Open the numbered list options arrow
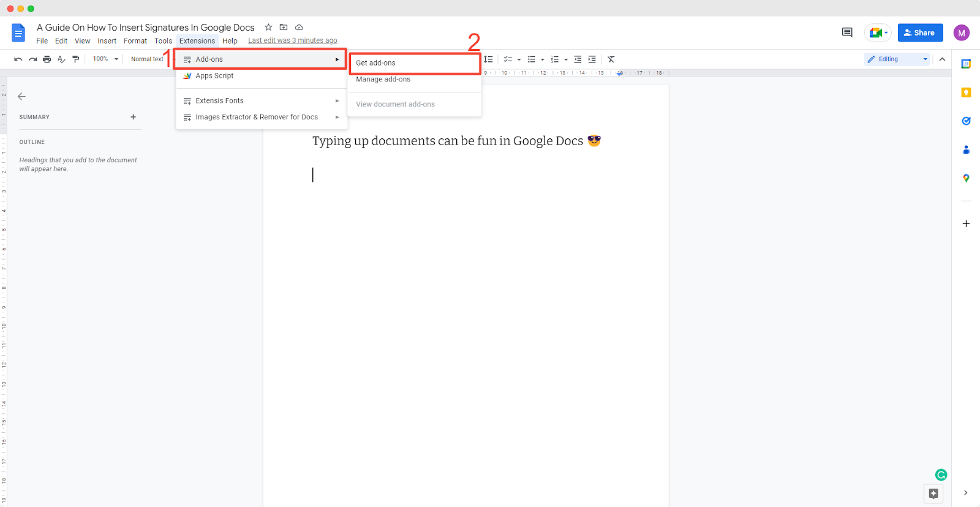 [x=566, y=59]
